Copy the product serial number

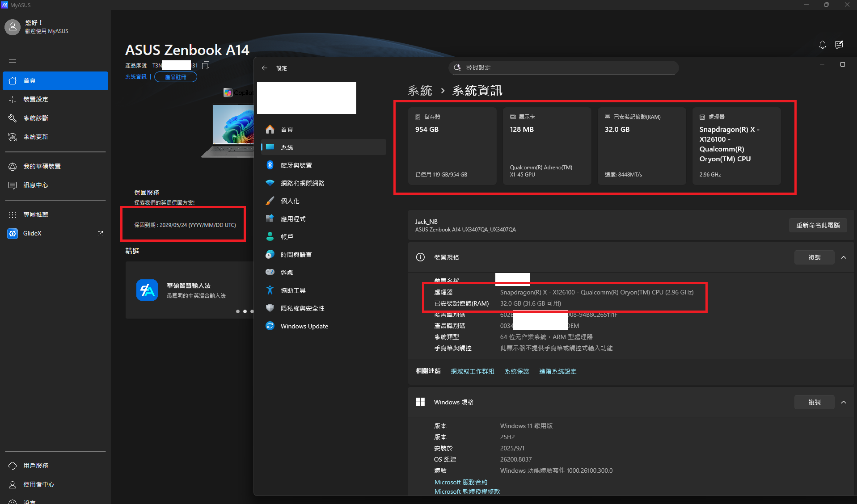pyautogui.click(x=206, y=66)
